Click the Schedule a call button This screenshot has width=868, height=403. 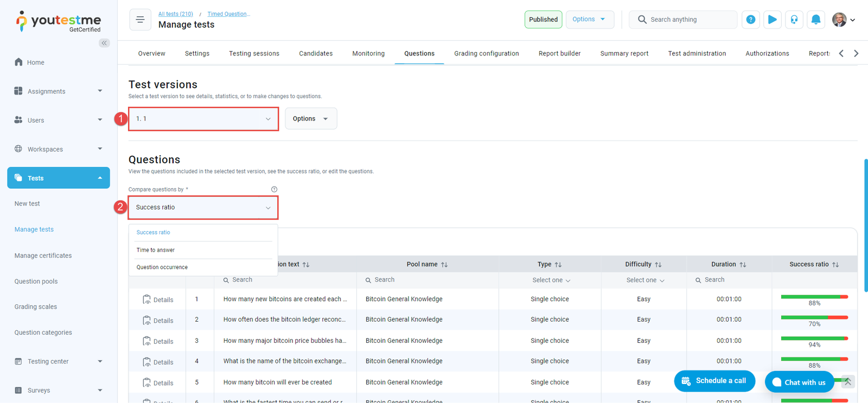(x=714, y=381)
